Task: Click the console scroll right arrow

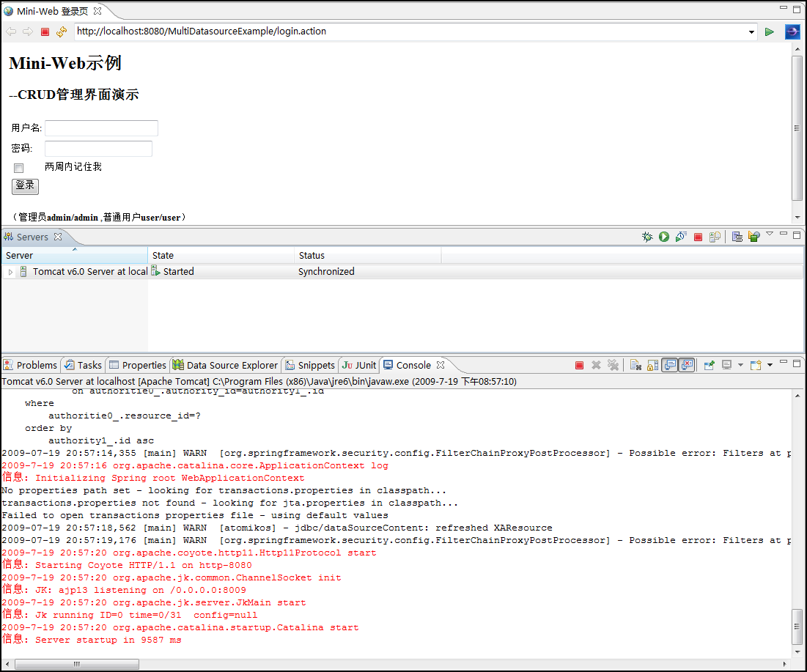Action: pyautogui.click(x=784, y=664)
